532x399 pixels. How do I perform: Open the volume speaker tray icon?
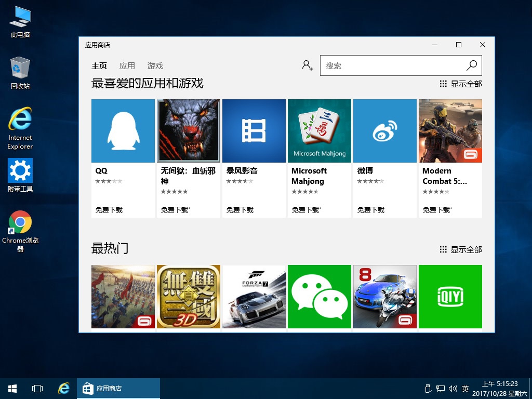coord(453,389)
